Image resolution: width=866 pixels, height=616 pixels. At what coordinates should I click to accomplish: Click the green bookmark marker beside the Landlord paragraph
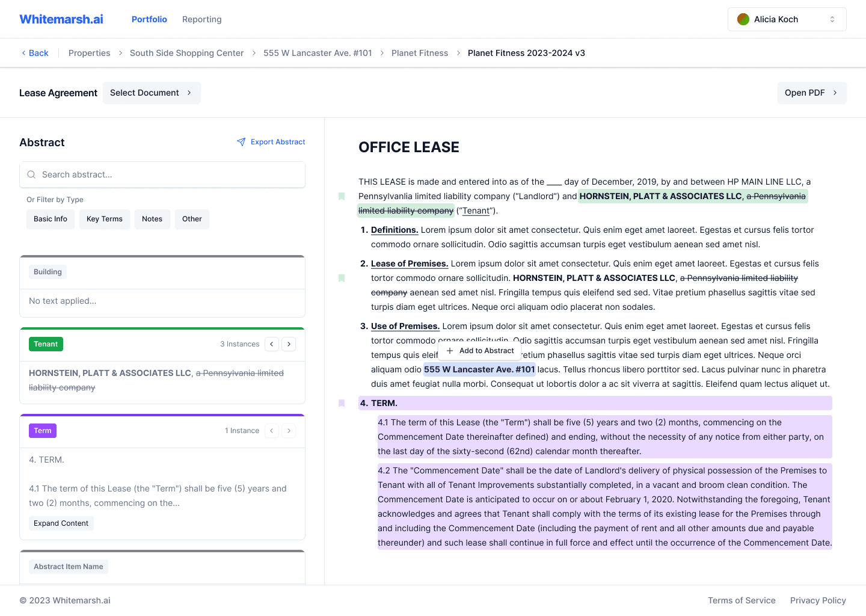pos(342,196)
